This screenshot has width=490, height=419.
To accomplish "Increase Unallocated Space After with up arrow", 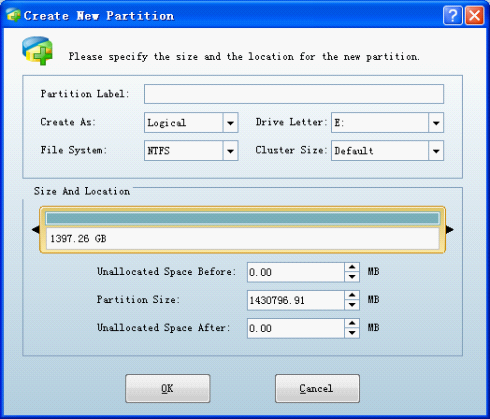I will (352, 323).
